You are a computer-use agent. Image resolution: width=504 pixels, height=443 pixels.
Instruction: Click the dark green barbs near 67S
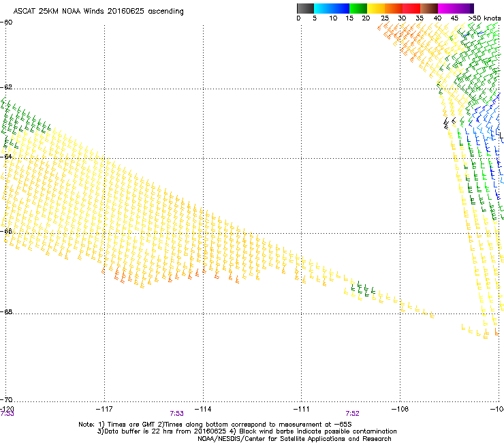363,288
